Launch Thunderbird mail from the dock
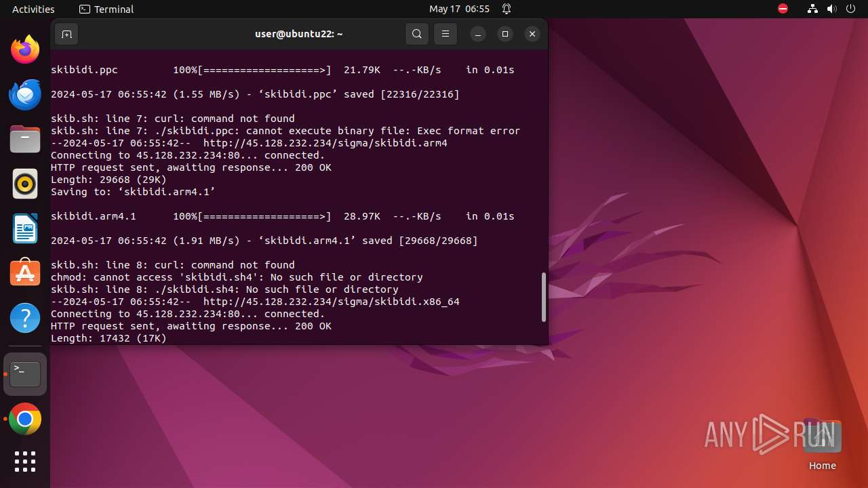This screenshot has height=488, width=868. pos(25,94)
